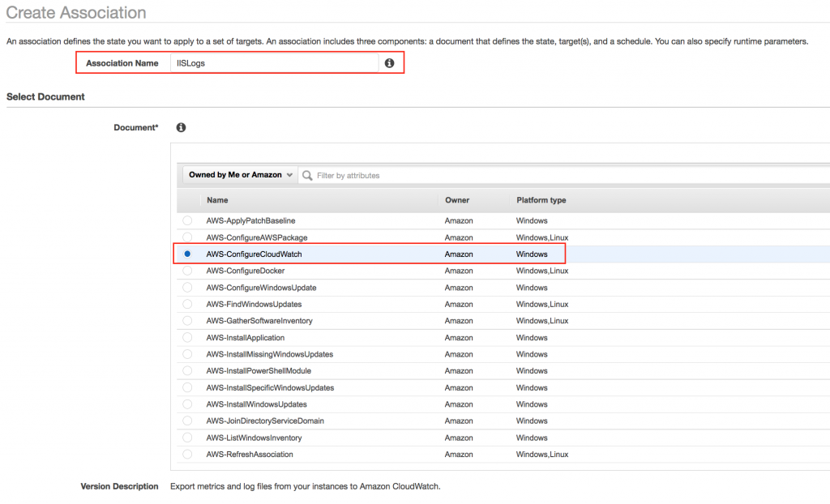Select the AWS-ConfigureCloudWatch radio button
This screenshot has height=504, width=830.
[187, 254]
